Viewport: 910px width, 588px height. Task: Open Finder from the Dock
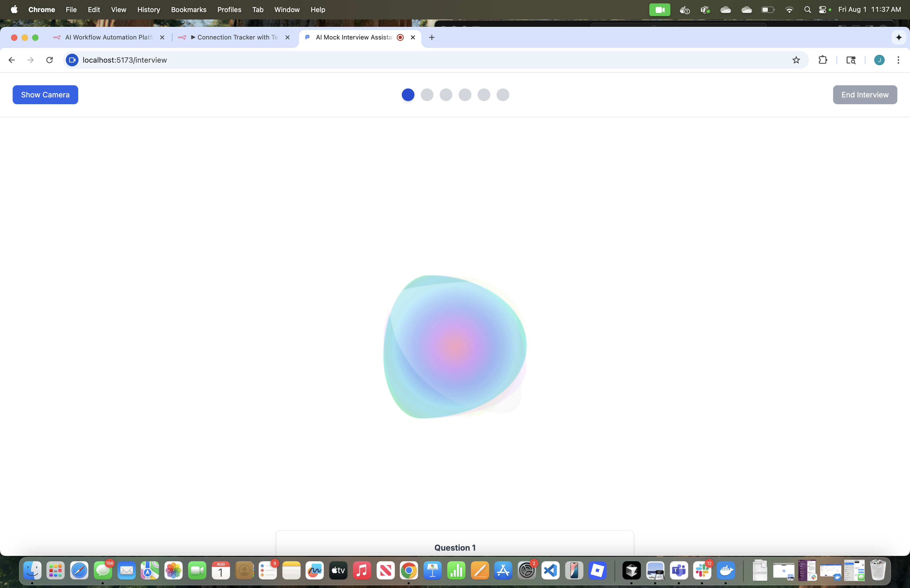coord(32,570)
